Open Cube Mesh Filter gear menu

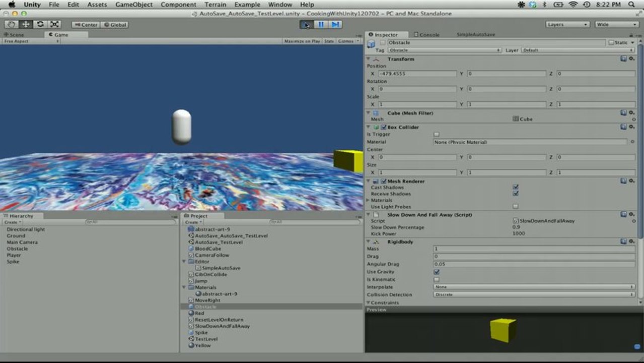coord(631,113)
